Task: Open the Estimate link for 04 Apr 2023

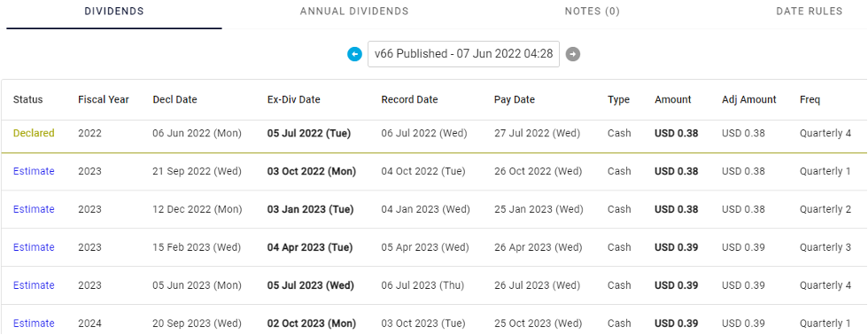Action: point(34,247)
